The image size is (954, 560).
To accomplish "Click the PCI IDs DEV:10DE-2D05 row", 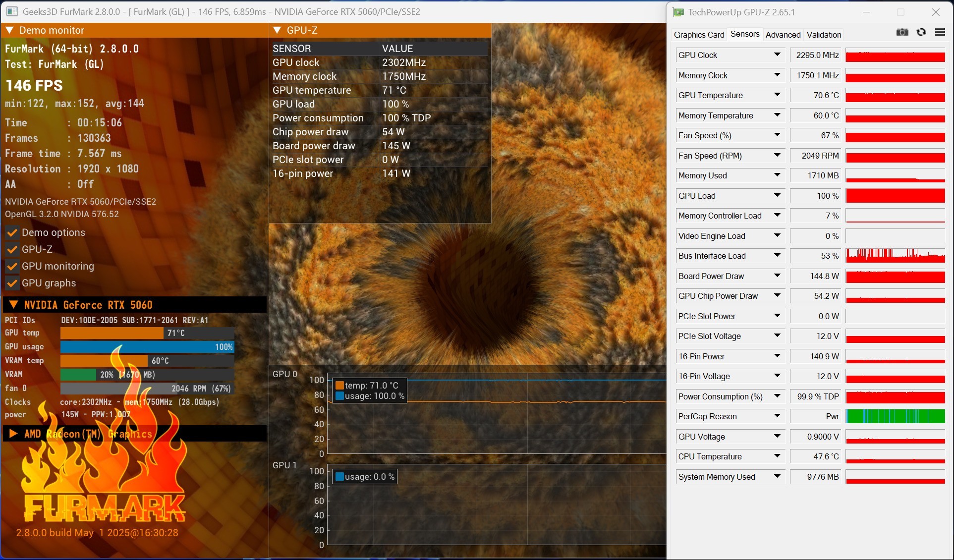I will click(107, 320).
